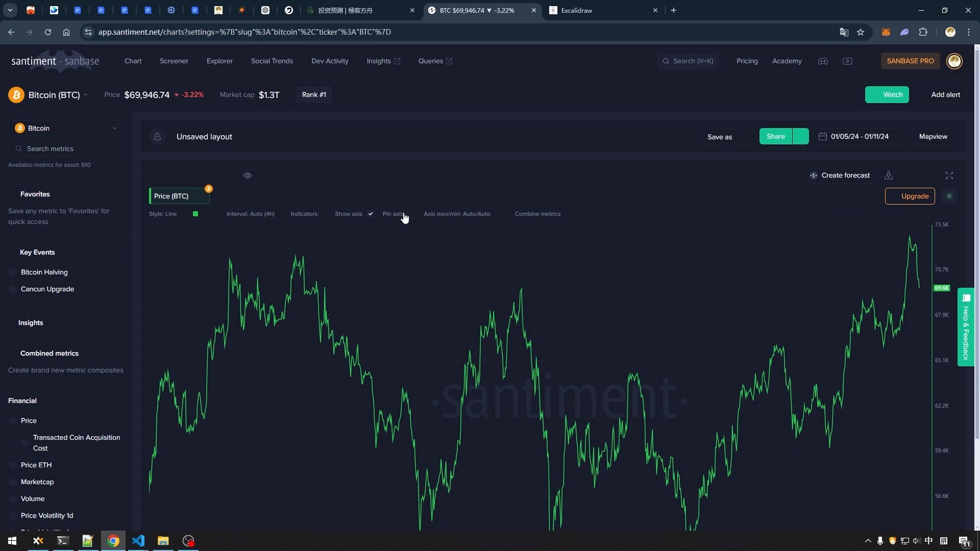Open the dropdown next to Save as
Viewport: 980px width, 551px height.
(746, 137)
